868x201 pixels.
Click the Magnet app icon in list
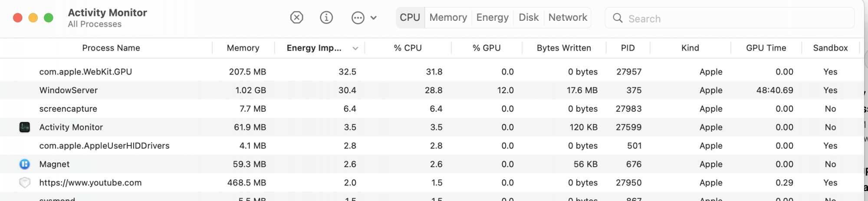point(25,164)
